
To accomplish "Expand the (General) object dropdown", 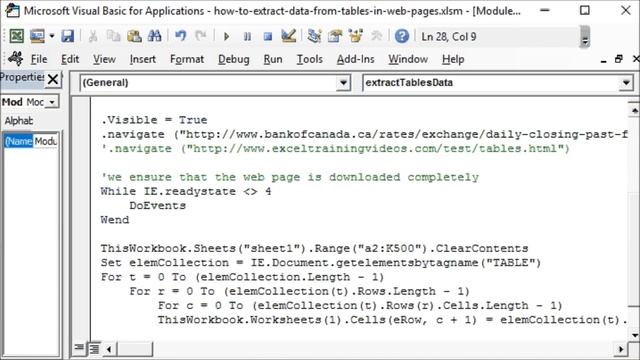I will coord(343,83).
